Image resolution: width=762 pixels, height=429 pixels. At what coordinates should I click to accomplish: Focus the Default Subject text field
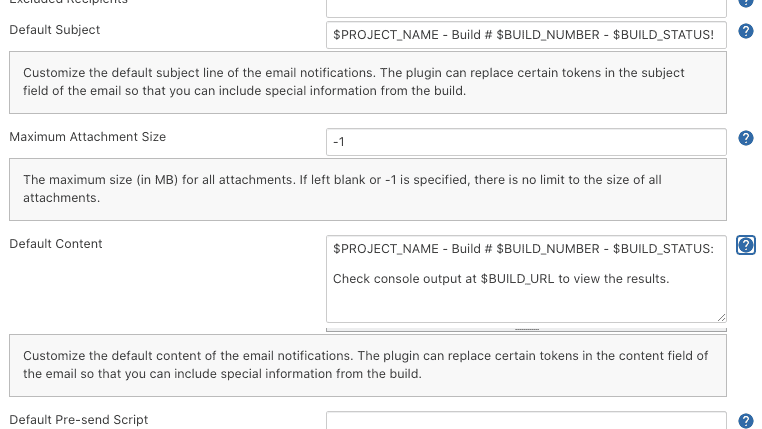click(525, 34)
